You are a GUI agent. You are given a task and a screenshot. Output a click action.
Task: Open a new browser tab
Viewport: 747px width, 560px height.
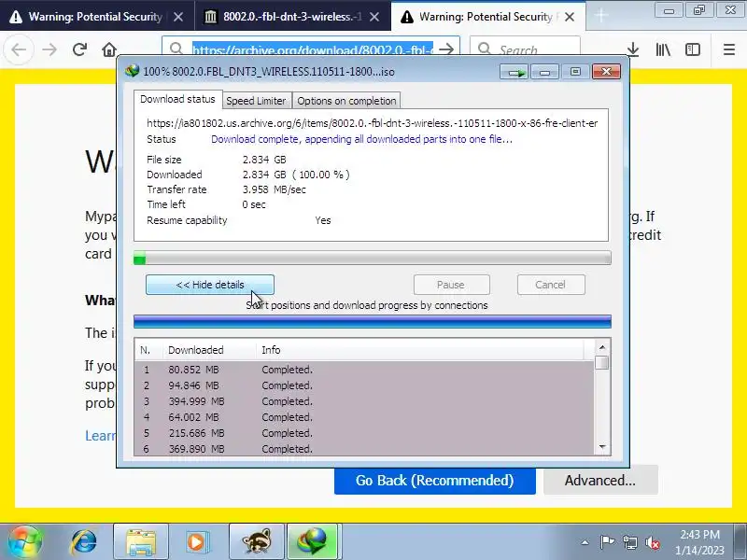[x=601, y=16]
